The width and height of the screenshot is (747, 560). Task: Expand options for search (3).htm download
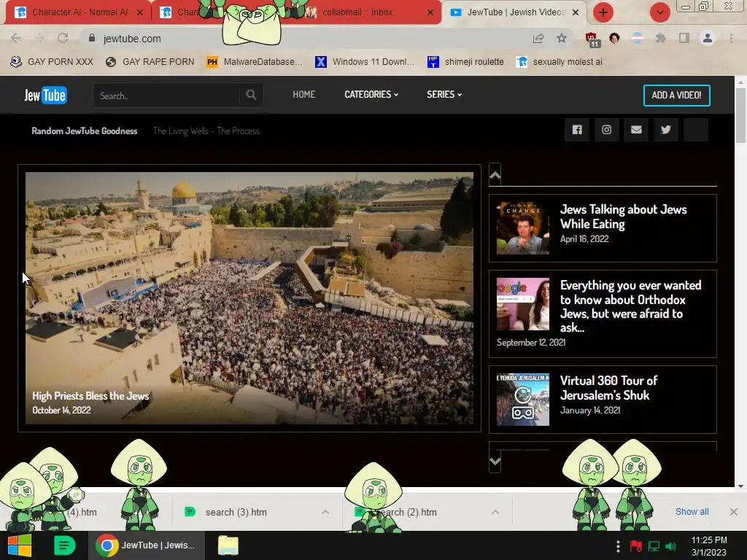(325, 512)
